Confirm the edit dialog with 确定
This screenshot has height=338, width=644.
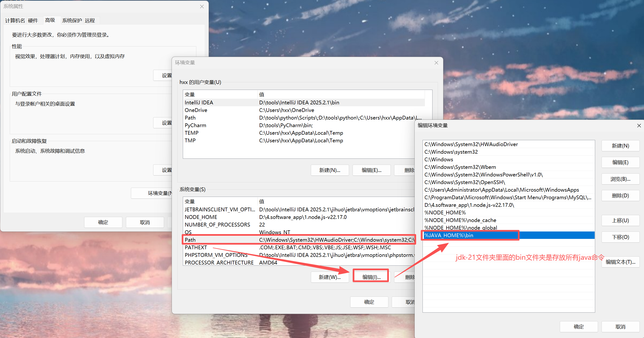click(578, 327)
